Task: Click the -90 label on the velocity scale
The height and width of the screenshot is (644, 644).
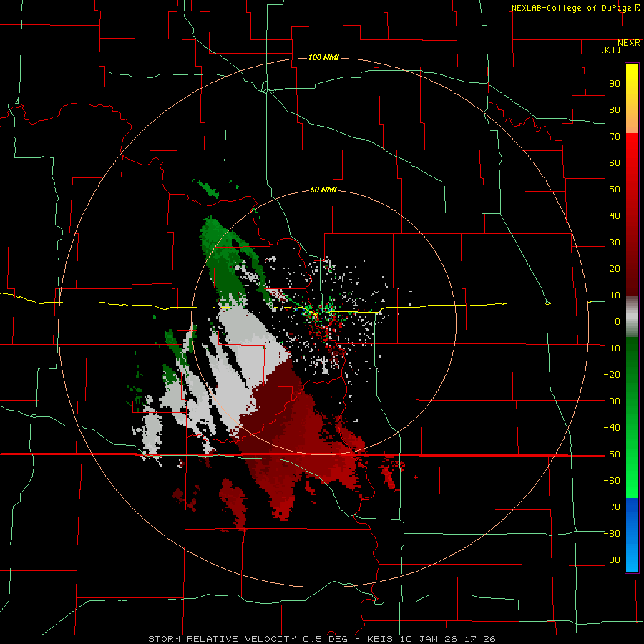Action: coord(612,560)
